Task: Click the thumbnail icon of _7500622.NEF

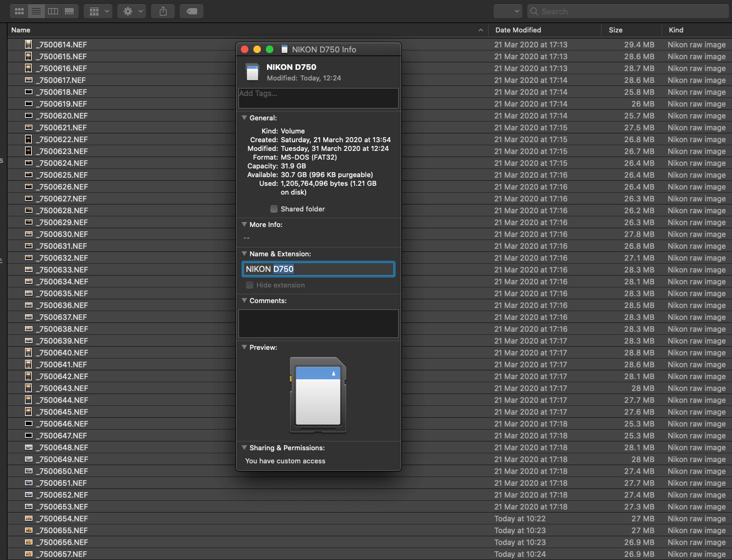Action: (x=29, y=139)
